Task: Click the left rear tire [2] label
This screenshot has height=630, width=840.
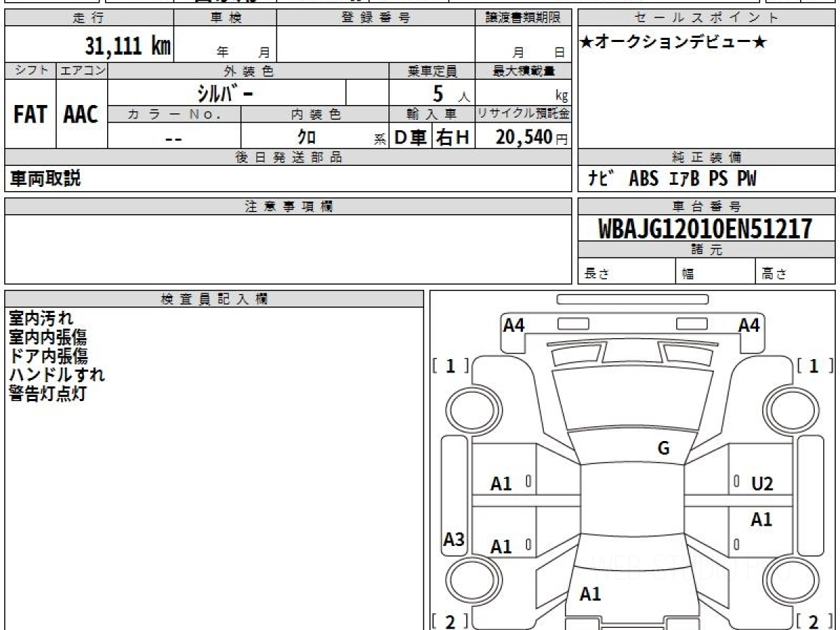Action: [x=451, y=621]
